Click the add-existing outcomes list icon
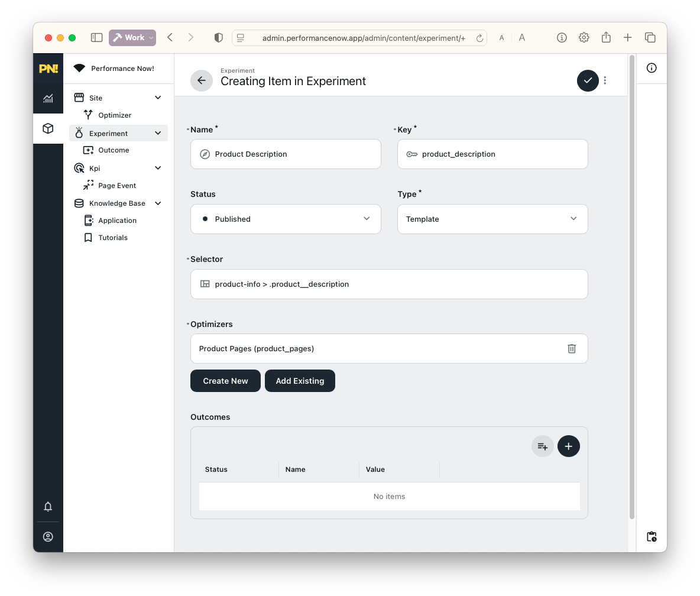This screenshot has height=596, width=700. pos(542,446)
